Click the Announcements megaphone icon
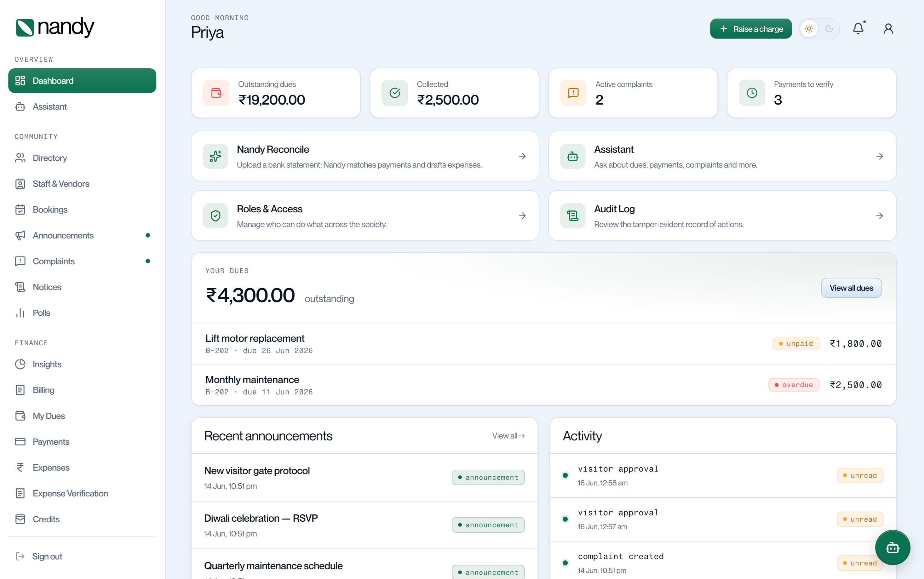924x579 pixels. (20, 236)
